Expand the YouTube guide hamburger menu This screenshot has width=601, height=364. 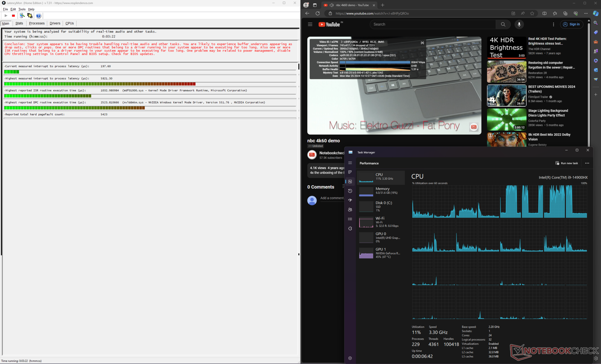pyautogui.click(x=310, y=24)
